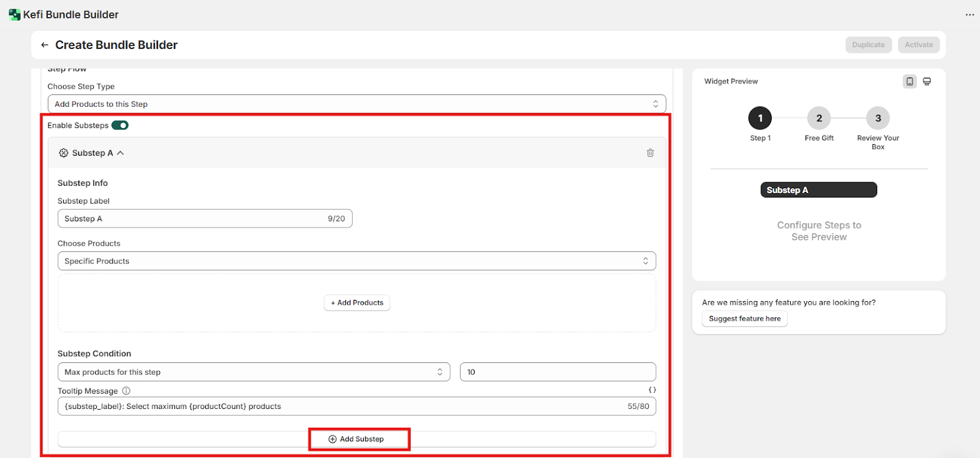Switch widget preview to mobile view
Viewport: 980px width, 458px height.
910,82
